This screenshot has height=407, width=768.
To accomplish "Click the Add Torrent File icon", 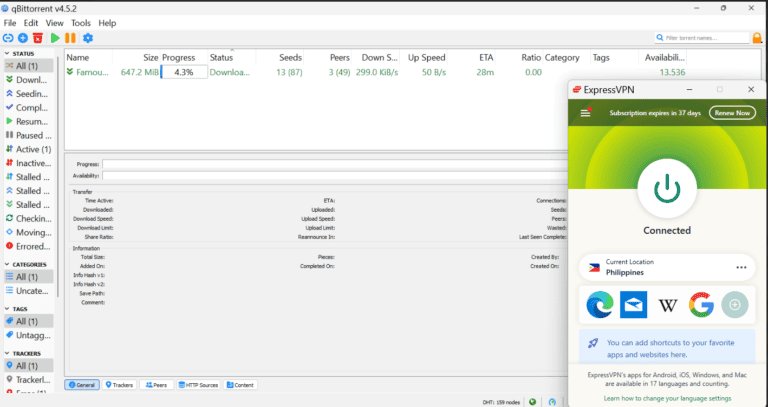I will [x=23, y=38].
